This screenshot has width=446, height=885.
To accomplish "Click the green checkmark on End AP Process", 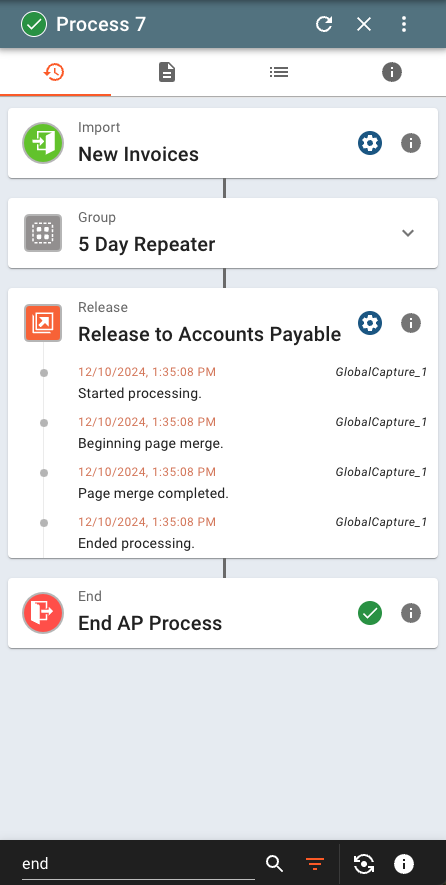I will 370,613.
